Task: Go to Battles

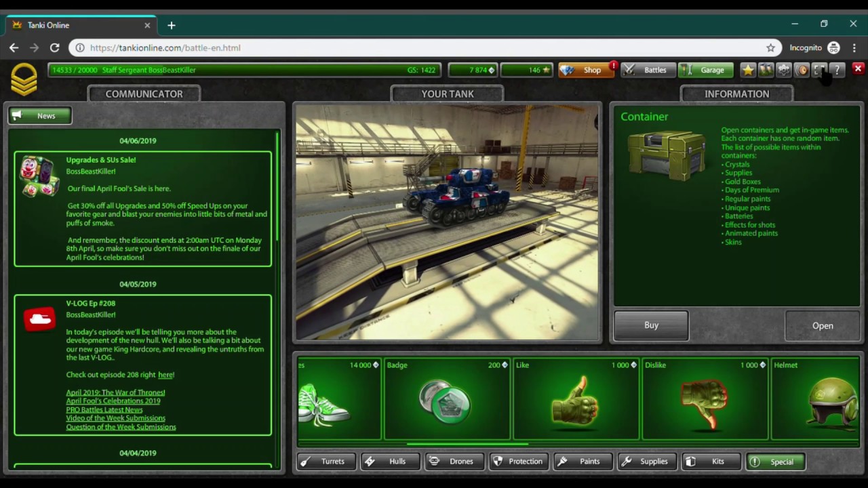Action: click(x=648, y=70)
